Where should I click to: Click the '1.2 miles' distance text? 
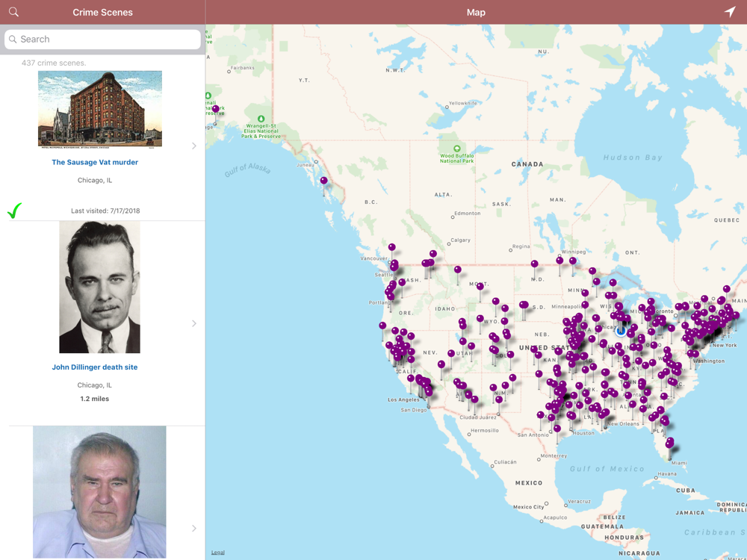94,399
